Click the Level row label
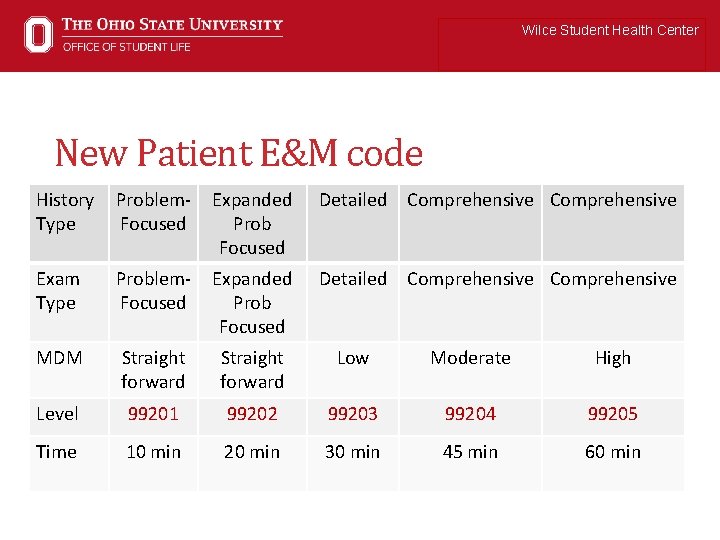Viewport: 720px width, 540px height. tap(57, 413)
